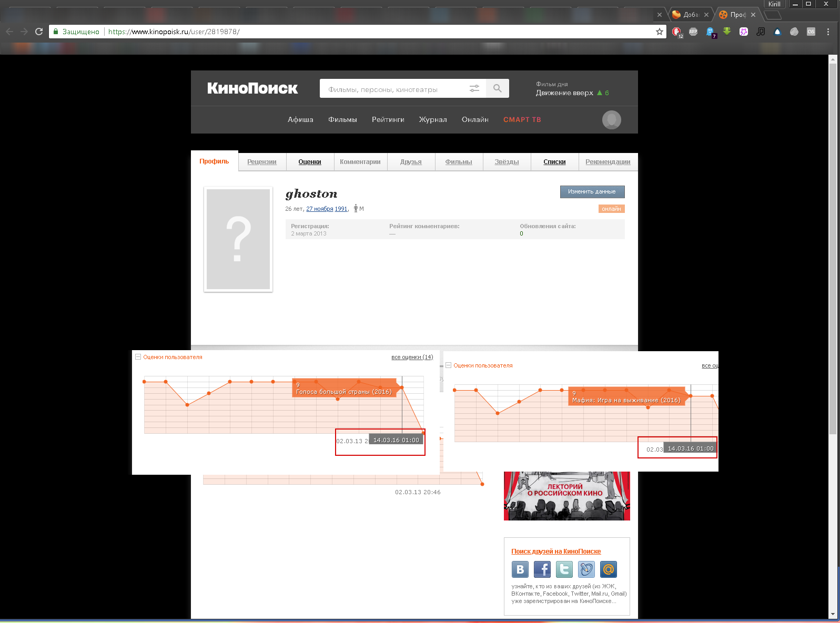Viewport: 840px width, 623px height.
Task: Switch to the Рекомендации tab
Action: (x=608, y=162)
